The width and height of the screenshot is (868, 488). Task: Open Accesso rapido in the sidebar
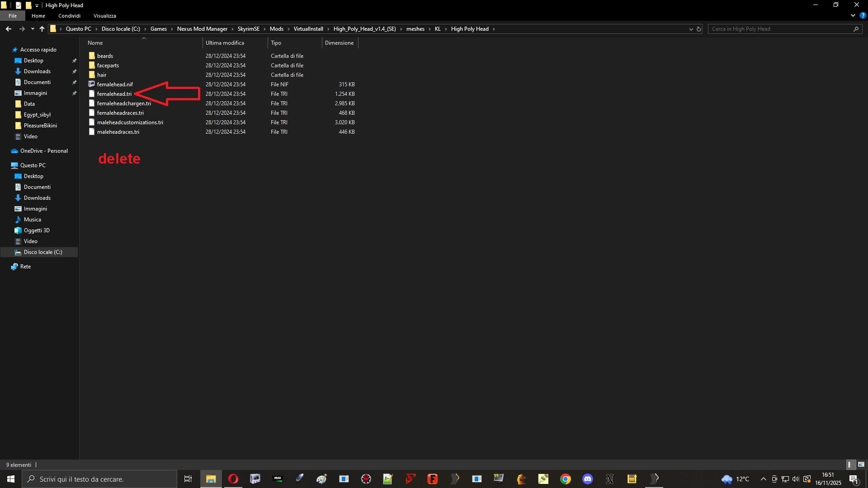[38, 50]
